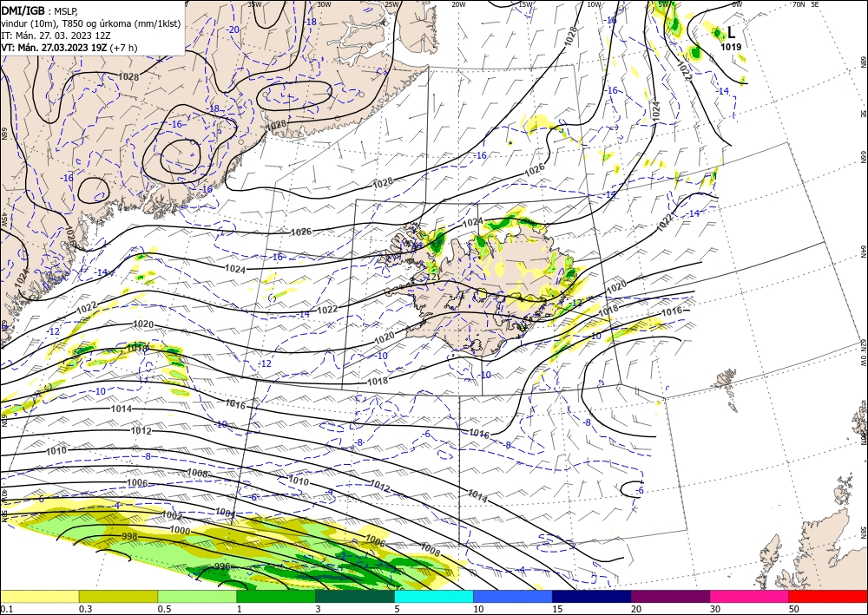Click the olive 0.3–0.5 legend color band

pyautogui.click(x=118, y=596)
